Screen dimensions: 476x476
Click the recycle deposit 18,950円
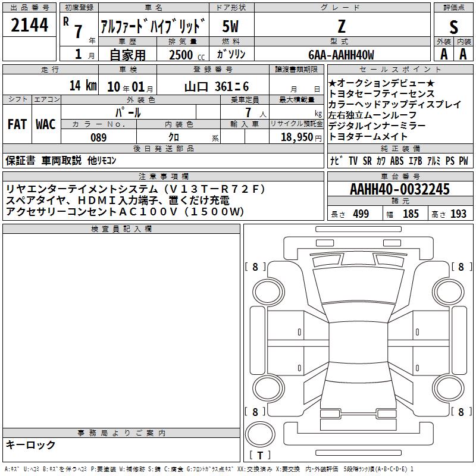(301, 137)
